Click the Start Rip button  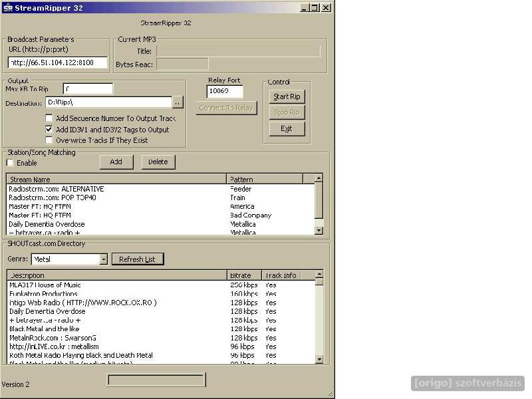pyautogui.click(x=287, y=96)
